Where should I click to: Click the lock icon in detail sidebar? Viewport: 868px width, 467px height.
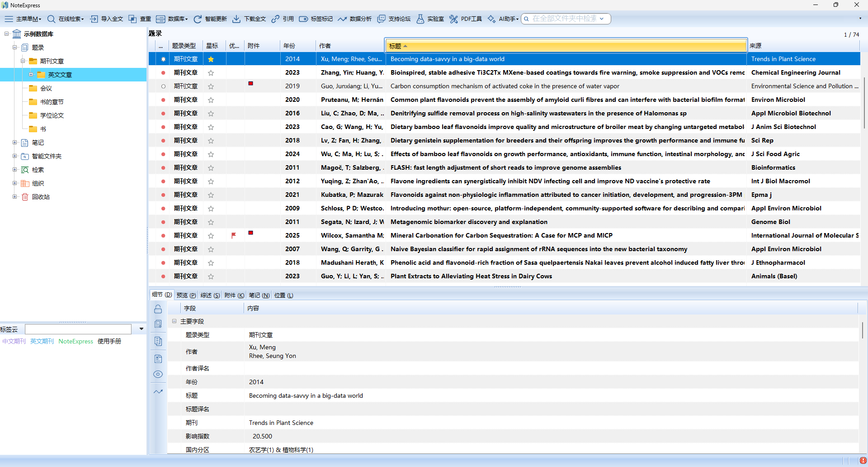click(158, 309)
